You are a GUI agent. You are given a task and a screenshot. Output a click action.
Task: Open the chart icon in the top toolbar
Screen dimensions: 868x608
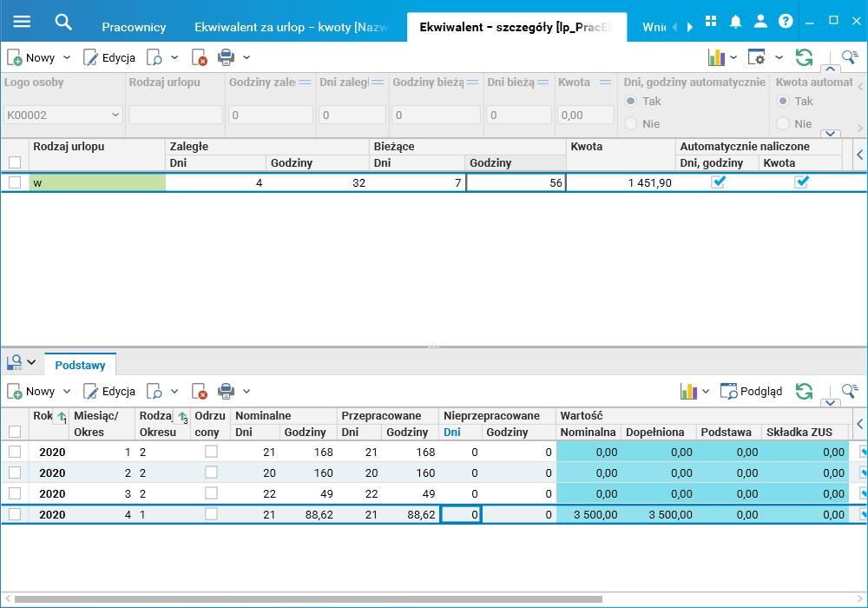pyautogui.click(x=716, y=58)
